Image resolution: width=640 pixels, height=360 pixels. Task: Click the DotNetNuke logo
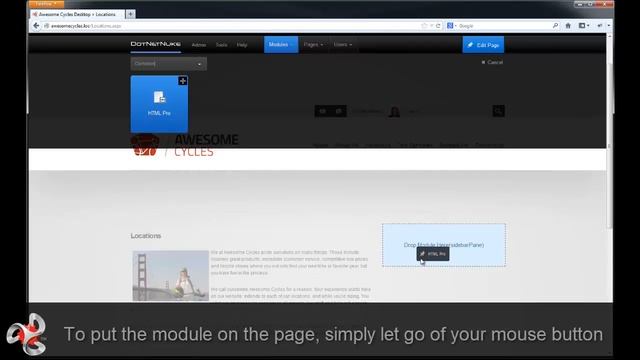156,44
